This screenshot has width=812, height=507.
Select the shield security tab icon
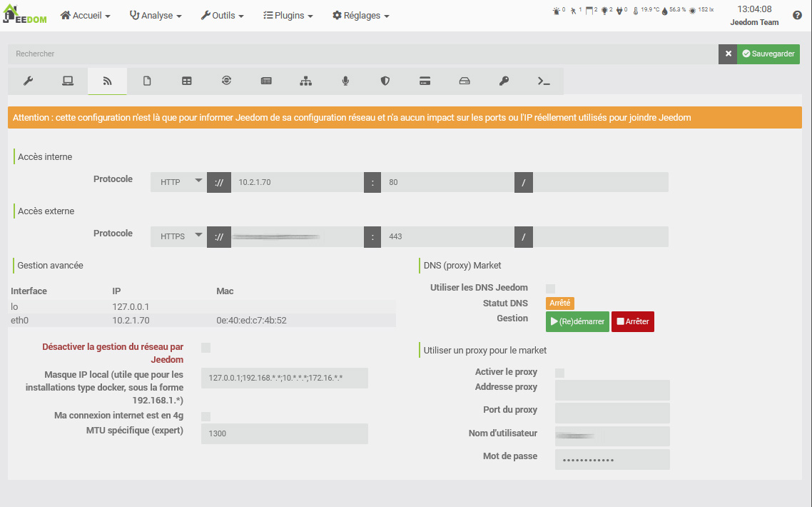[385, 81]
